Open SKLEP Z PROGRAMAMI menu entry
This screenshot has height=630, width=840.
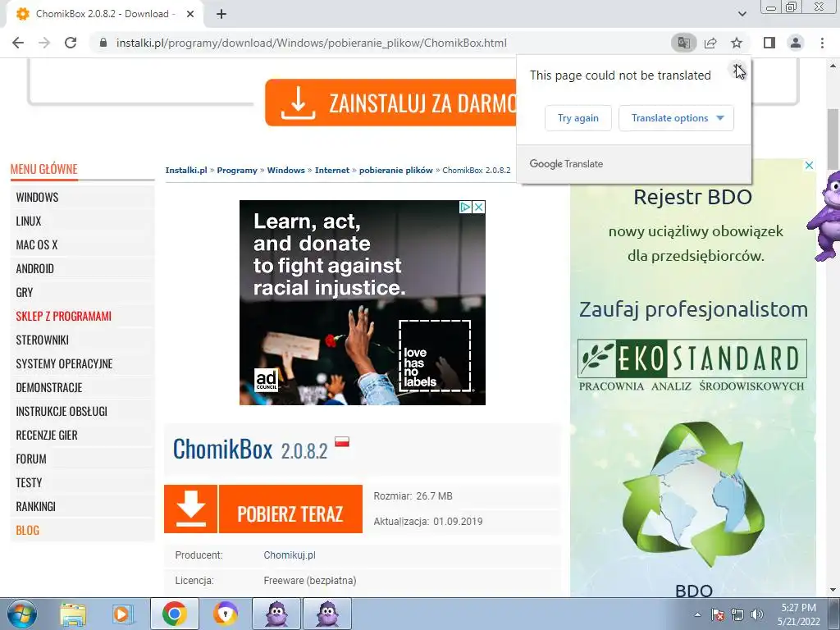pyautogui.click(x=82, y=316)
